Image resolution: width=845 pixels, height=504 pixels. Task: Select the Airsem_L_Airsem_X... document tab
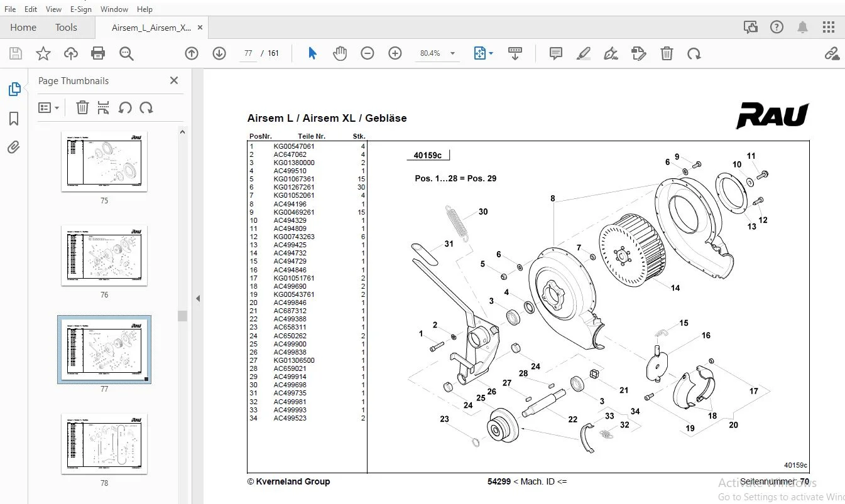point(151,28)
